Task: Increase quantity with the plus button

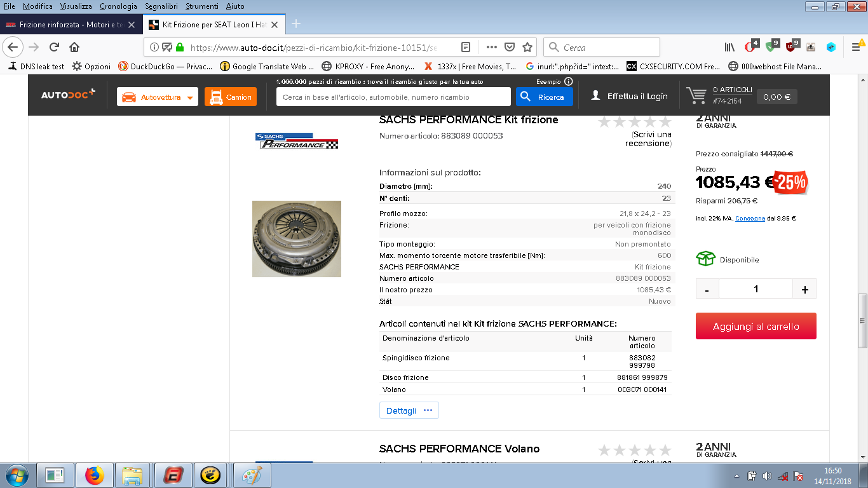Action: (804, 289)
